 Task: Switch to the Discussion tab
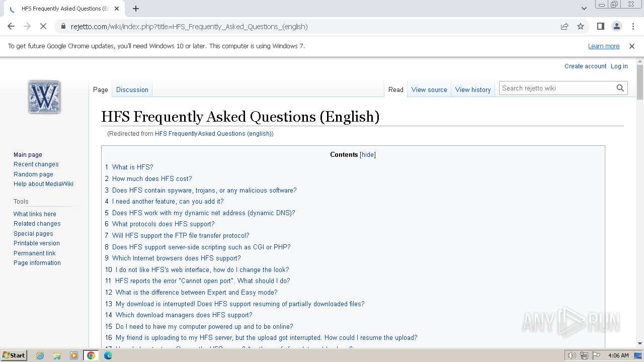click(132, 89)
